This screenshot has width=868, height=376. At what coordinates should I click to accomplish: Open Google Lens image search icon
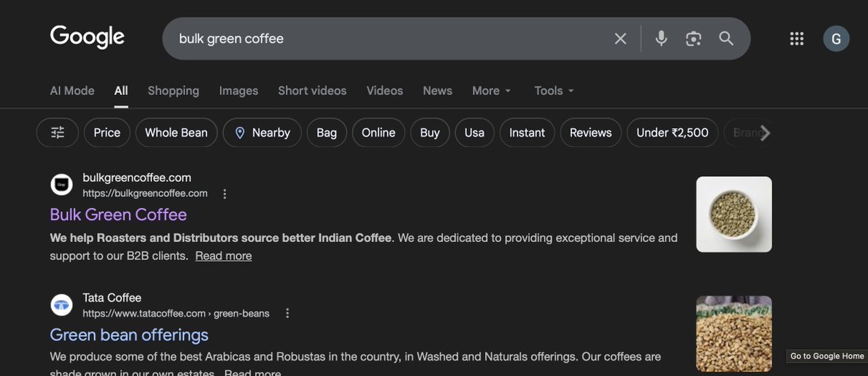[x=693, y=39]
